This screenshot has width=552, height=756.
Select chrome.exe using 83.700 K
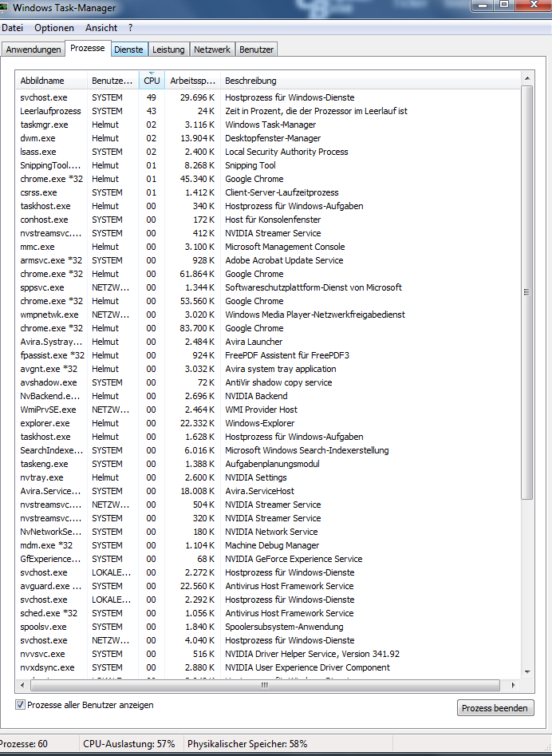click(x=268, y=328)
